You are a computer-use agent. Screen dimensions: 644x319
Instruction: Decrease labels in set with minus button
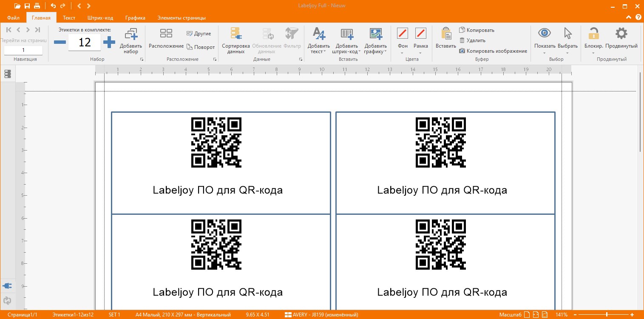(60, 42)
